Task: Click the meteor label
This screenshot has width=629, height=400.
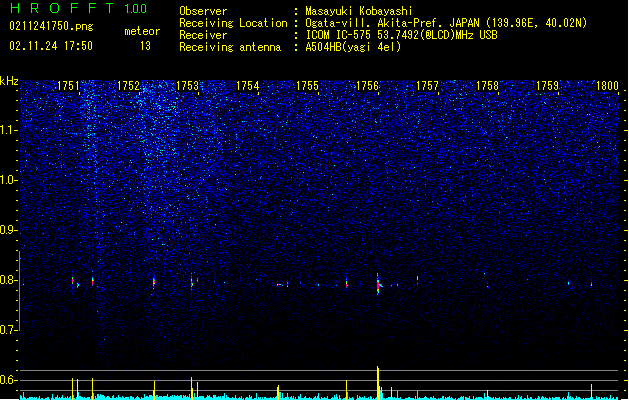Action: 142,31
